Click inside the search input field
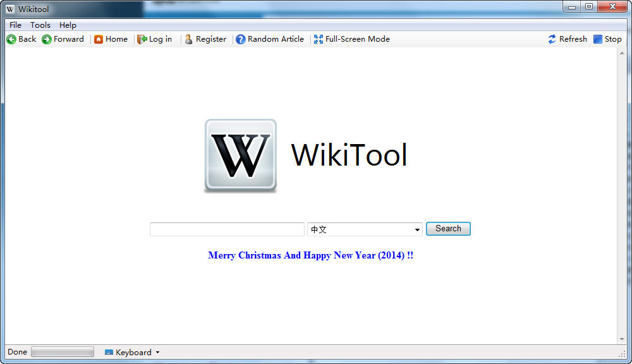Viewport: 632px width, 364px height. click(x=226, y=229)
